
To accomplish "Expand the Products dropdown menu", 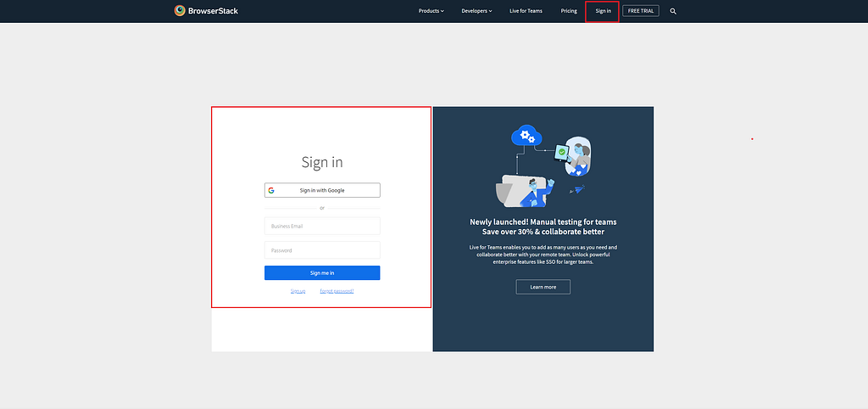I will click(431, 11).
